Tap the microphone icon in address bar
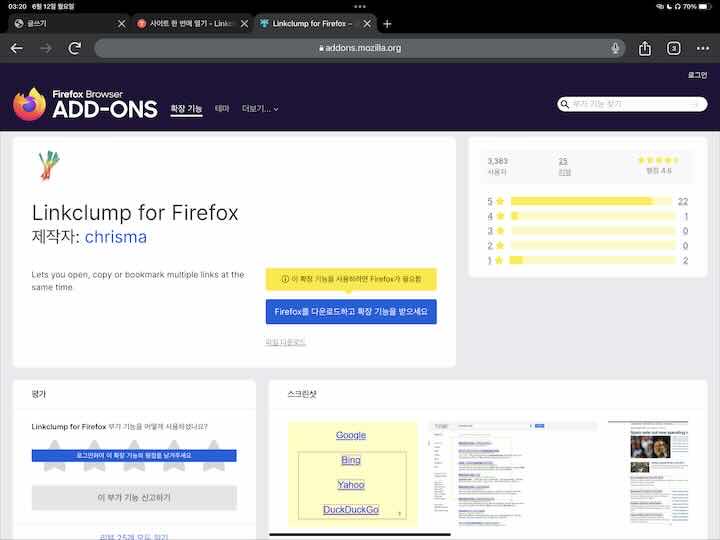This screenshot has width=720, height=540. click(615, 48)
